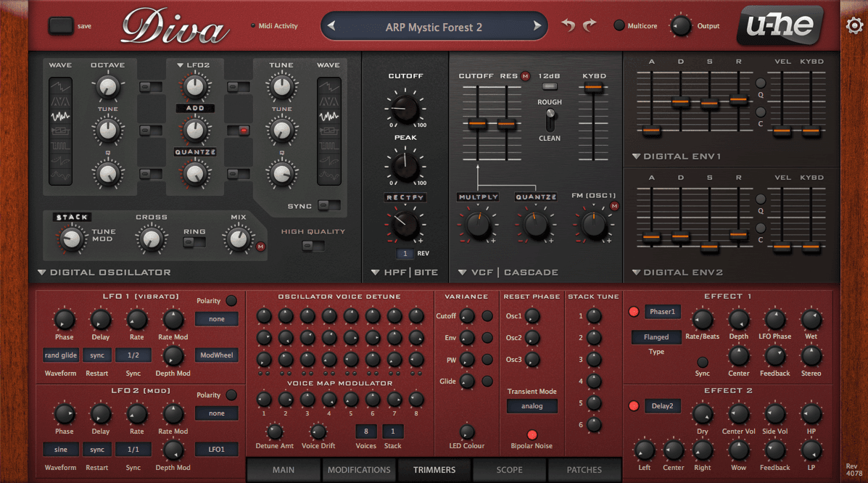868x483 pixels.
Task: Click the Voices count field
Action: [x=365, y=431]
